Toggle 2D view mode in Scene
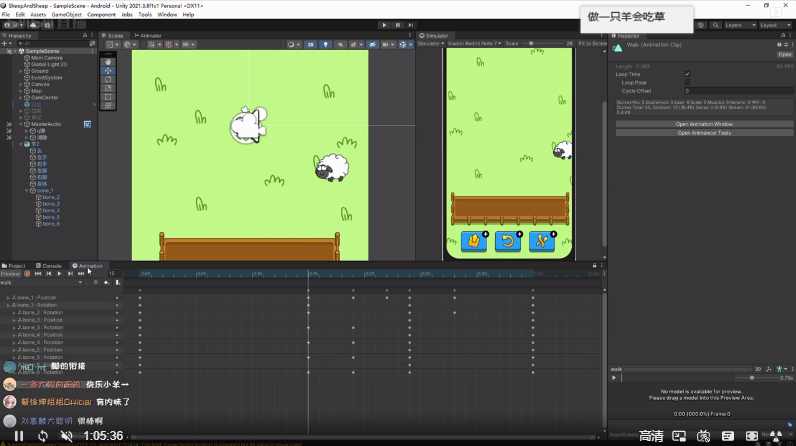The image size is (796, 446). click(x=310, y=45)
